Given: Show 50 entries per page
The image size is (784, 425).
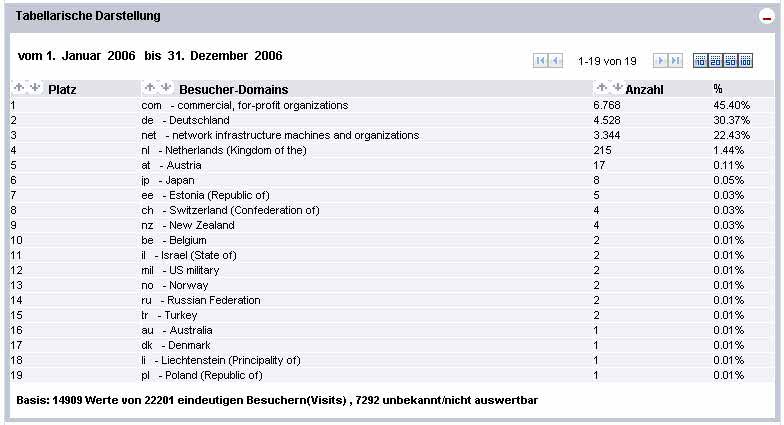Looking at the screenshot, I should click(730, 61).
